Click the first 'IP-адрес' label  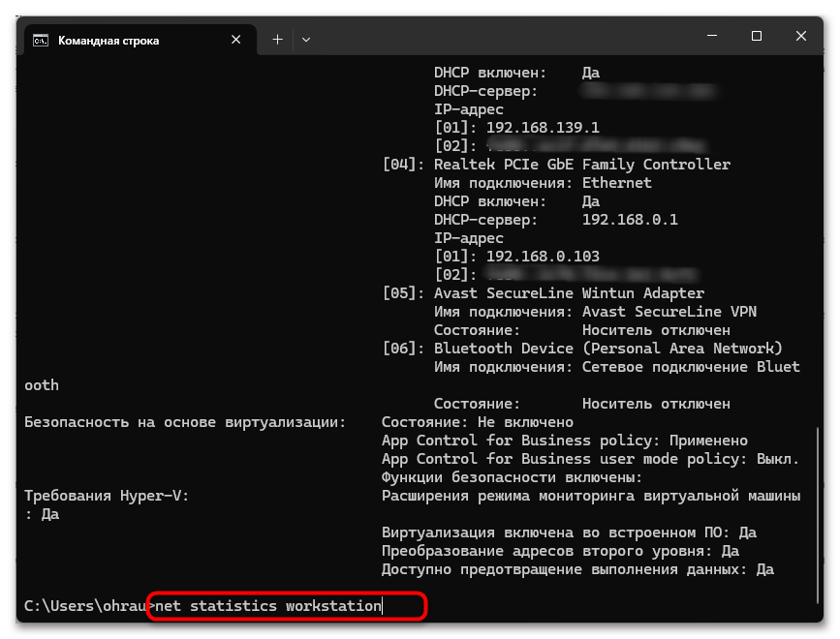point(469,109)
